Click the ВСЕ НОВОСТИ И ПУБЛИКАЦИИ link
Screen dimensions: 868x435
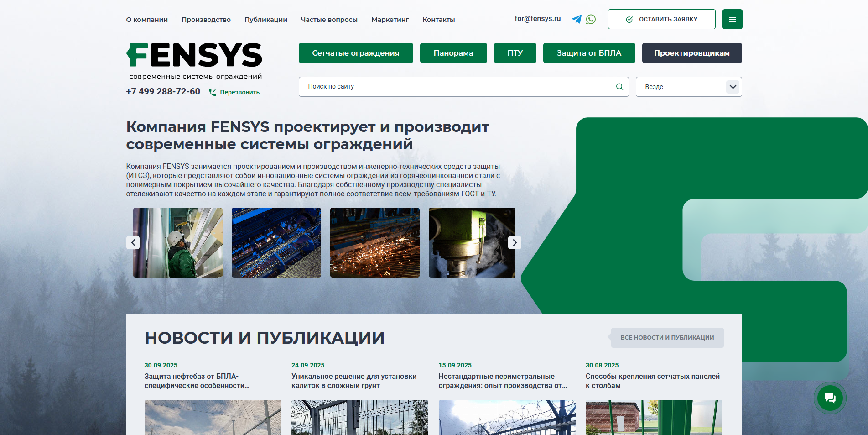click(666, 338)
